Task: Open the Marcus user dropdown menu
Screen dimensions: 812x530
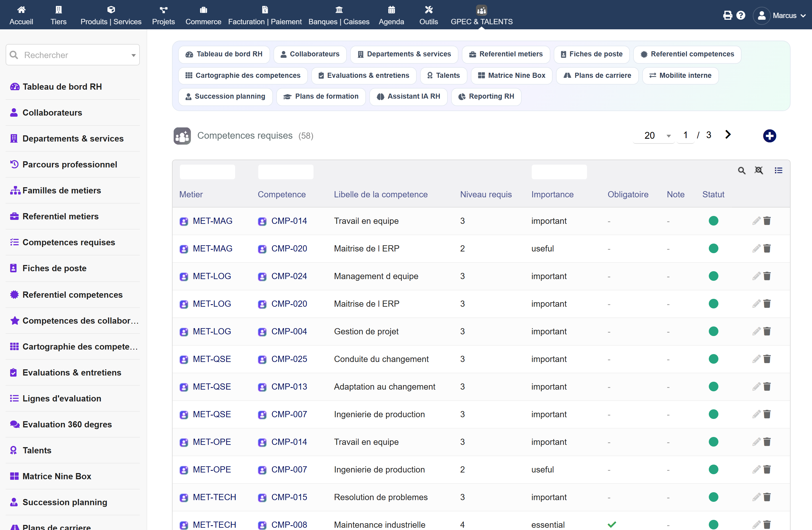Action: pos(789,15)
